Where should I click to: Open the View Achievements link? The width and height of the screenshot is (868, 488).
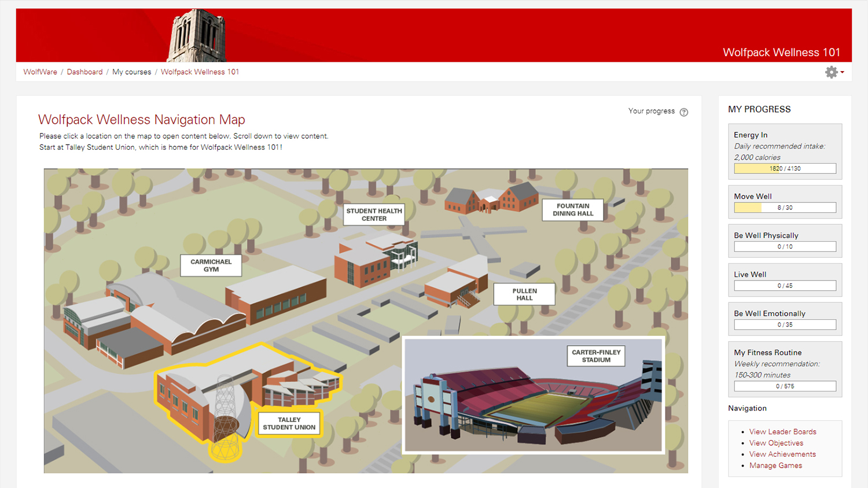point(782,454)
